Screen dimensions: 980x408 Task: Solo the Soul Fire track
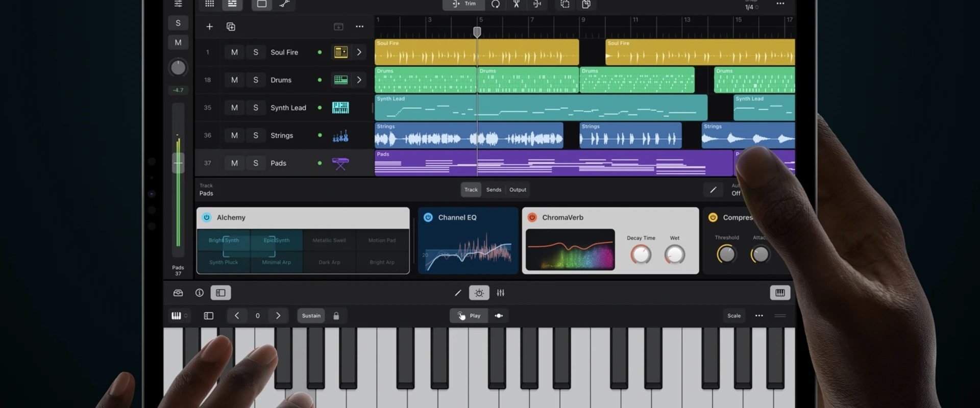click(256, 52)
